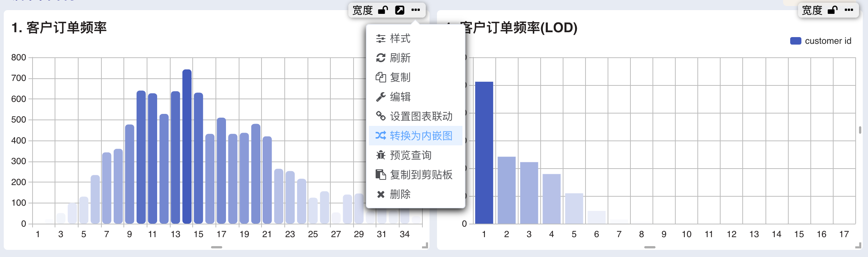Choose 复制 copy from the menu
The image size is (868, 257).
(x=415, y=77)
